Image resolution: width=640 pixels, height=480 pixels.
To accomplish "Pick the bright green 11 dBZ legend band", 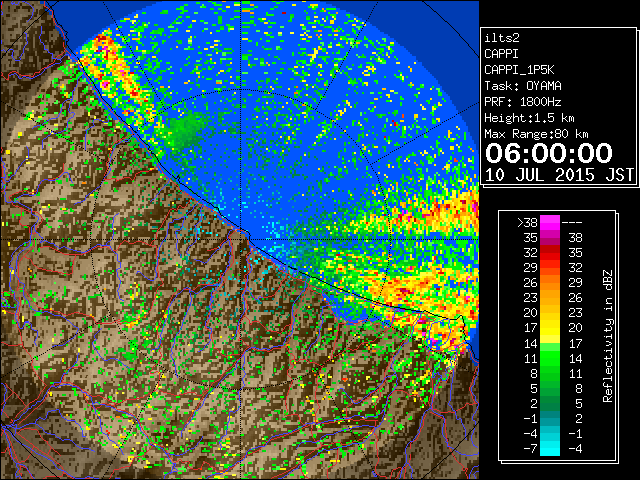I will click(550, 358).
